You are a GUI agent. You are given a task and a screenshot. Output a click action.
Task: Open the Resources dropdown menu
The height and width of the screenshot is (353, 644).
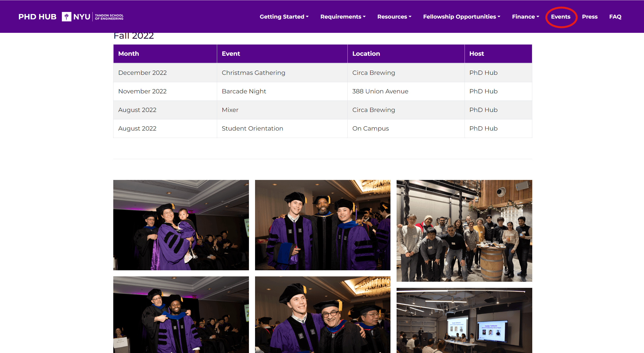(394, 17)
